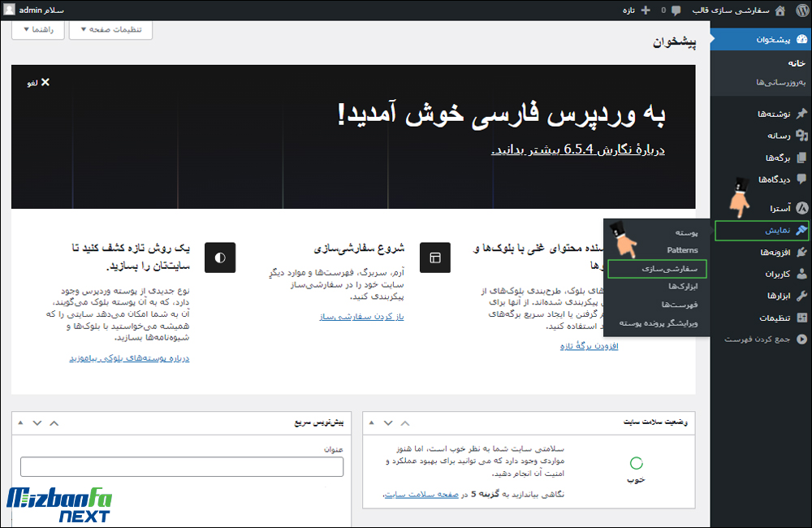
Task: Click the عنوان title input field
Action: [182, 466]
